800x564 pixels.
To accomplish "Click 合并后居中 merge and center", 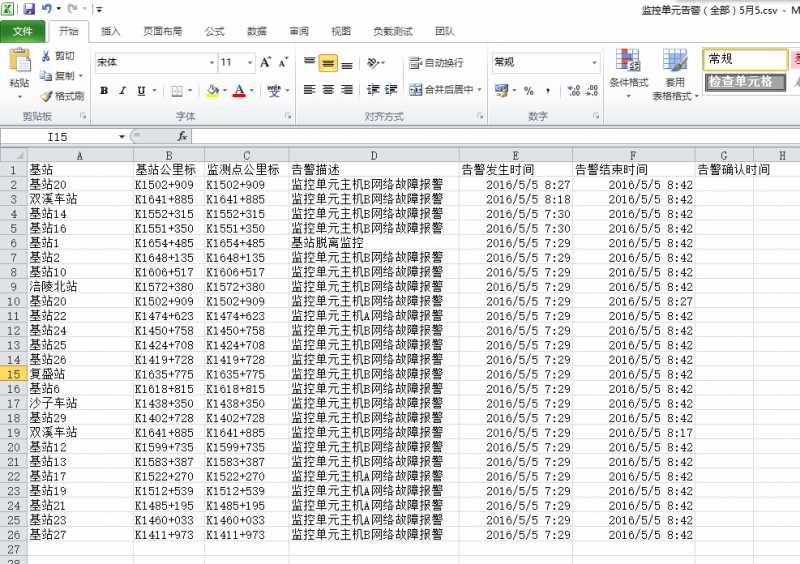I will tap(442, 90).
